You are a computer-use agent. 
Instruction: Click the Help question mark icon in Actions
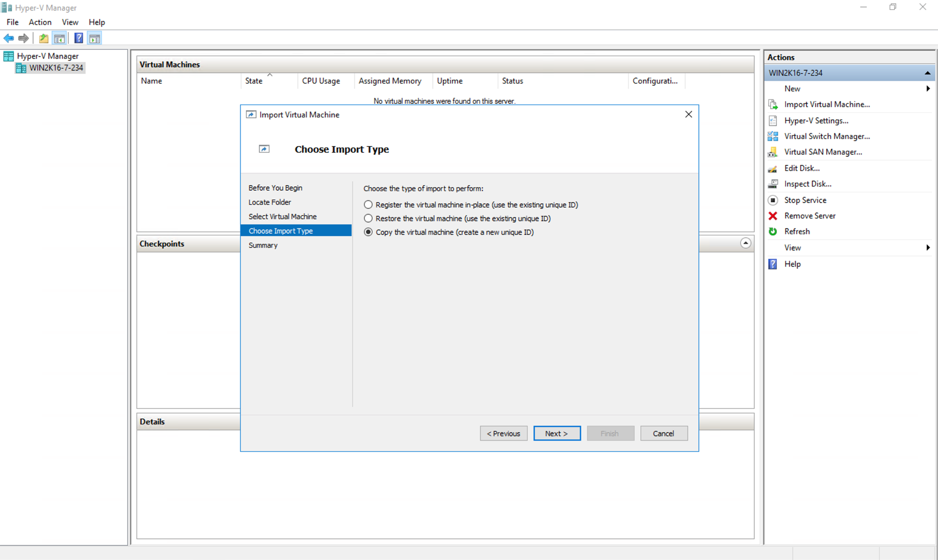coord(773,264)
